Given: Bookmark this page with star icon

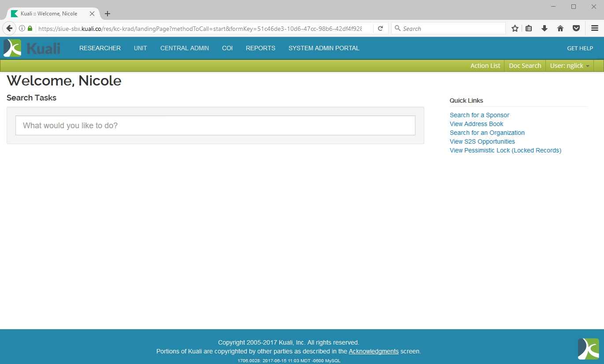Looking at the screenshot, I should pos(515,28).
